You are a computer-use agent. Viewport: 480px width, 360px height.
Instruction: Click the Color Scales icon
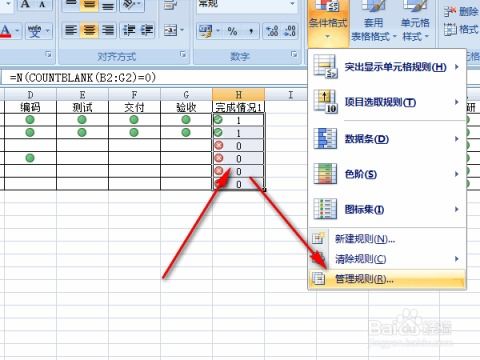click(326, 174)
